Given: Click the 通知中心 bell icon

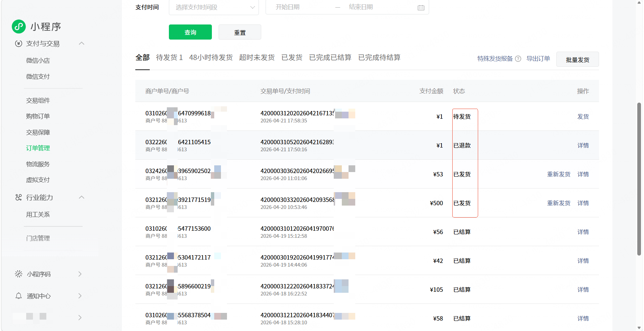Looking at the screenshot, I should point(19,296).
